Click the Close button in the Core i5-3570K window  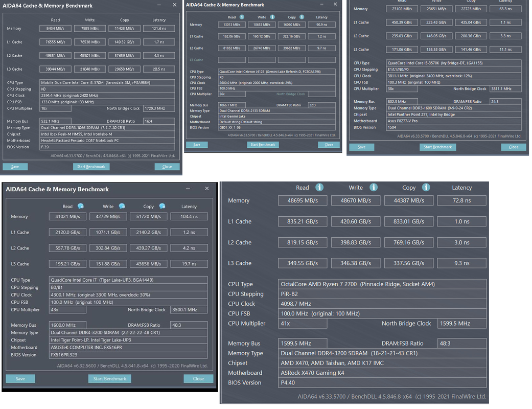514,147
